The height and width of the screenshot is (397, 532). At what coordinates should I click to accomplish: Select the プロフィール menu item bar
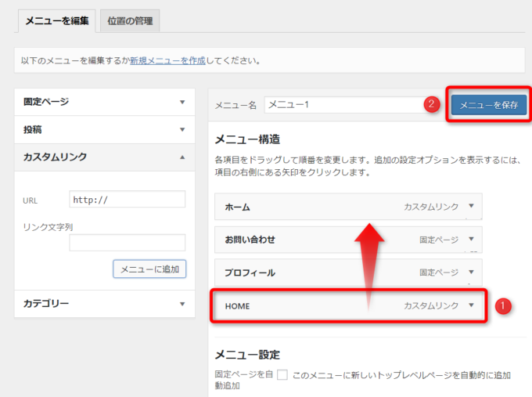[x=313, y=272]
